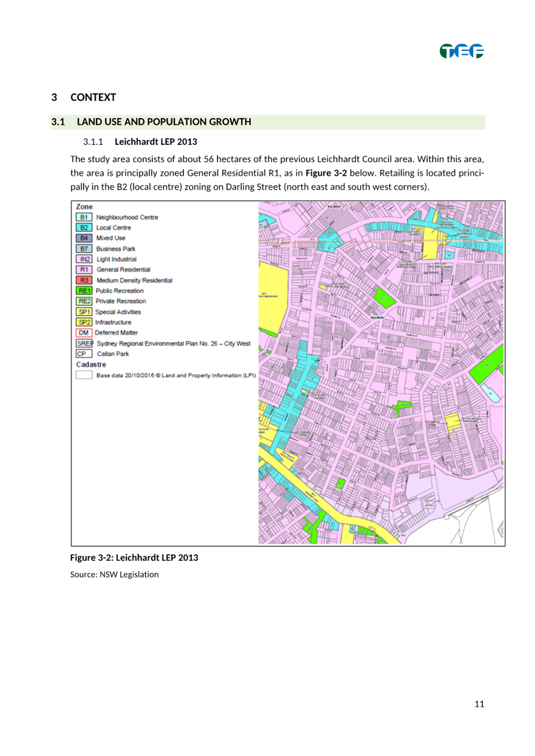Screen dimensions: 535x756
Task: Click the TEF logo in the page header
Action: coord(461,51)
